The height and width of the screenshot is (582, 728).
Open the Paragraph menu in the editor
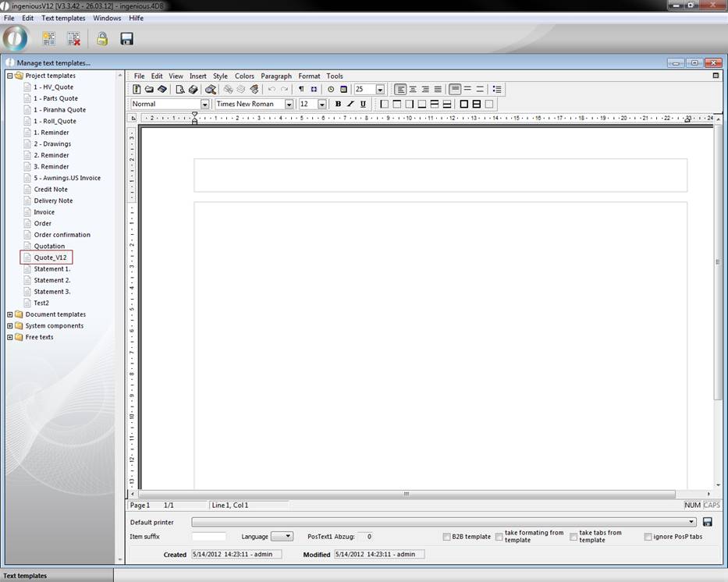click(275, 76)
